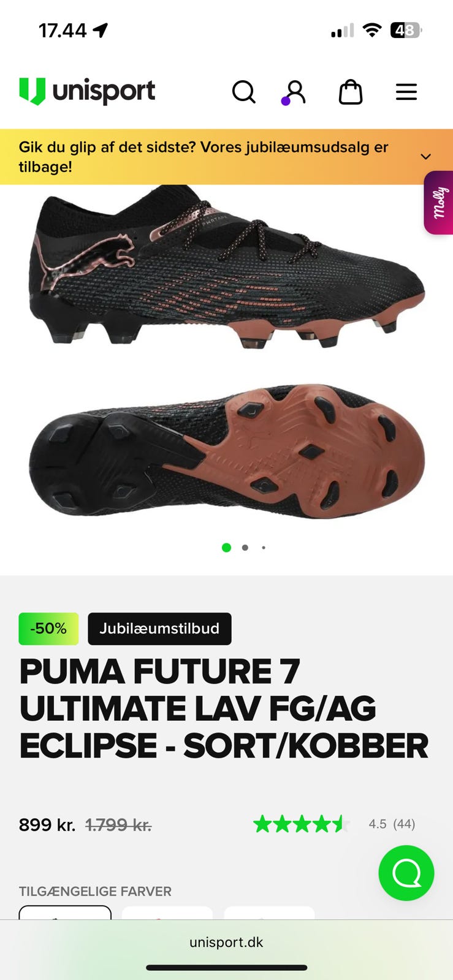Select the second carousel dot
Viewport: 453px width, 980px height.
(x=245, y=548)
